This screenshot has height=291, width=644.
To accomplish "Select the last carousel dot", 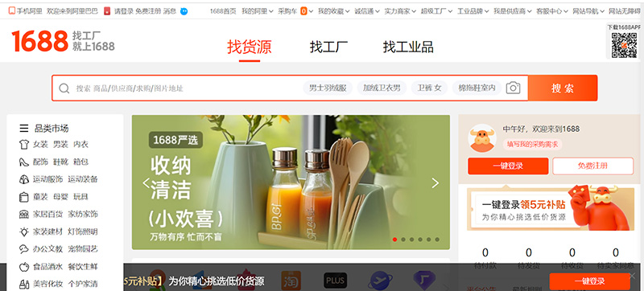I will pyautogui.click(x=437, y=240).
